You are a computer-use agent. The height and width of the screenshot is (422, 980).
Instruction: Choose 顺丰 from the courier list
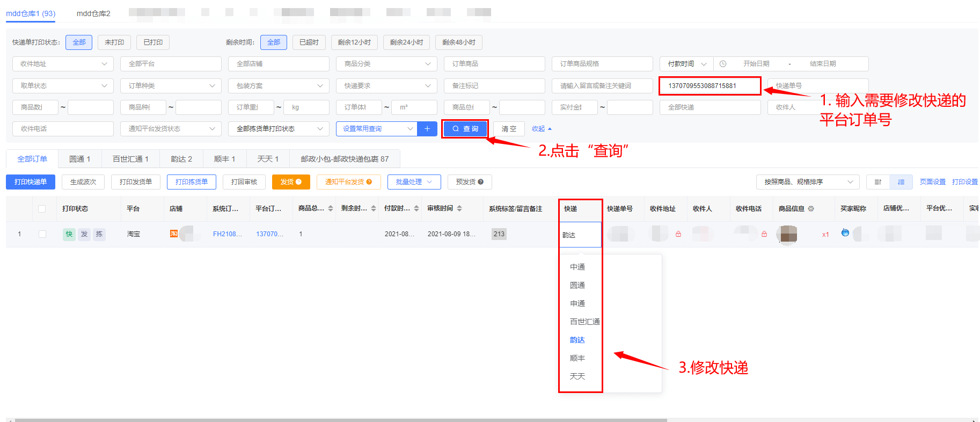pos(577,358)
